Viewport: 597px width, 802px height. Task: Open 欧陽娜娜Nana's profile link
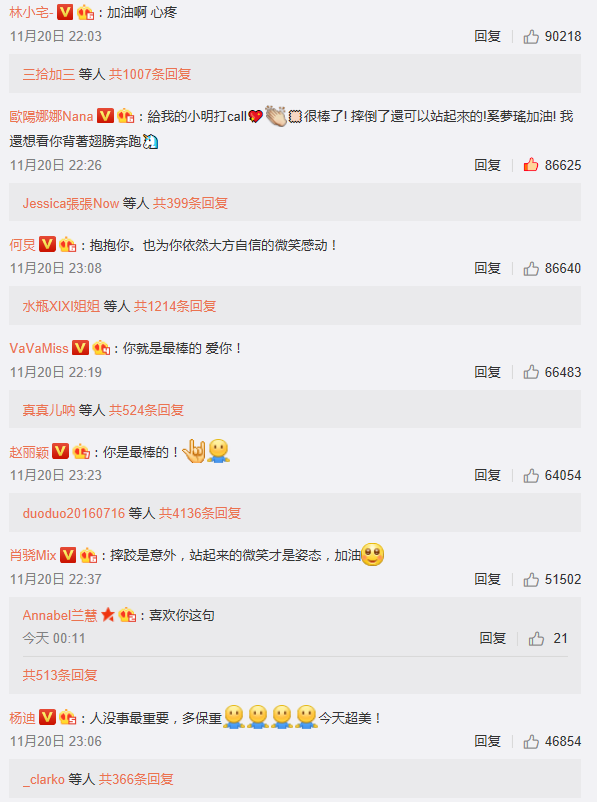tap(51, 117)
